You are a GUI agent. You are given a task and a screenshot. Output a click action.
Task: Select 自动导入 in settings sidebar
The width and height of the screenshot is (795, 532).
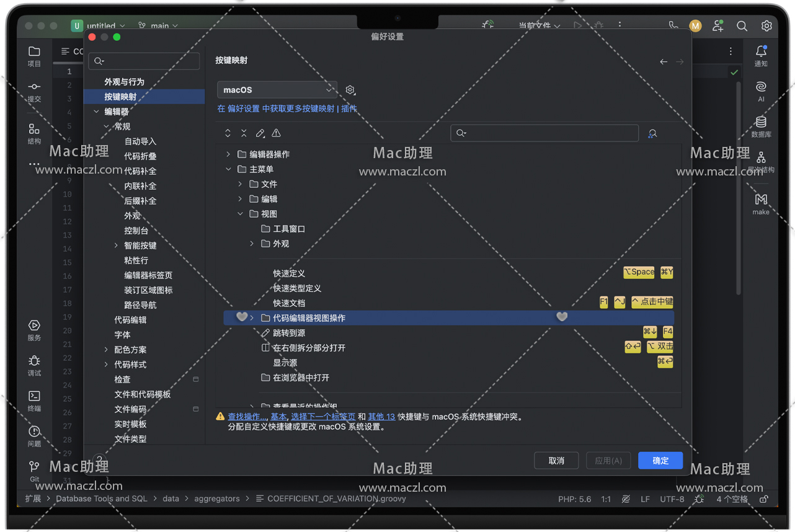point(140,141)
